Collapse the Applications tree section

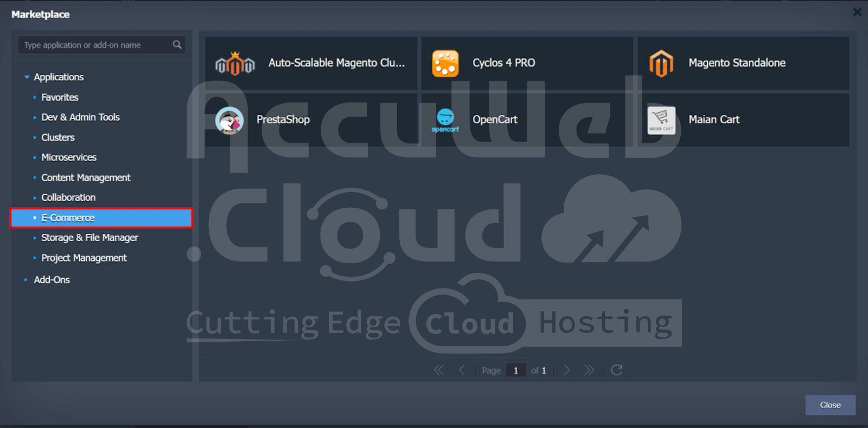coord(27,77)
